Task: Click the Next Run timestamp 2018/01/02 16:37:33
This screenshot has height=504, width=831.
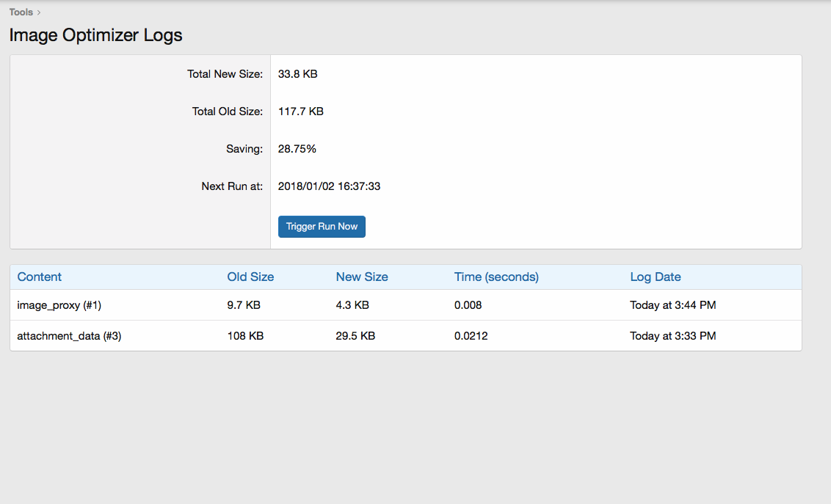Action: [x=329, y=186]
